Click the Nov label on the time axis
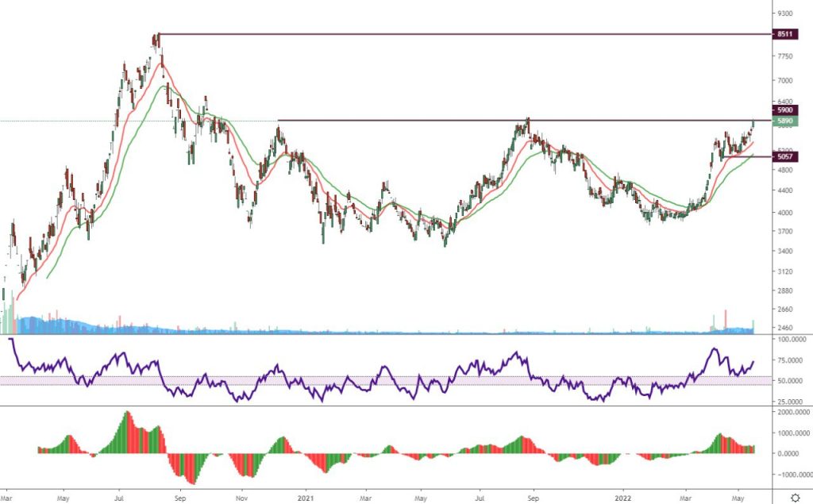Viewport: 813px width, 504px height. pyautogui.click(x=239, y=498)
